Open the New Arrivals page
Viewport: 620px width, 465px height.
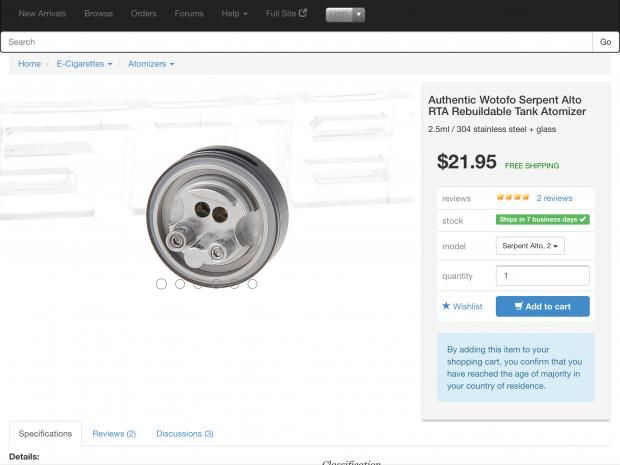[x=42, y=13]
